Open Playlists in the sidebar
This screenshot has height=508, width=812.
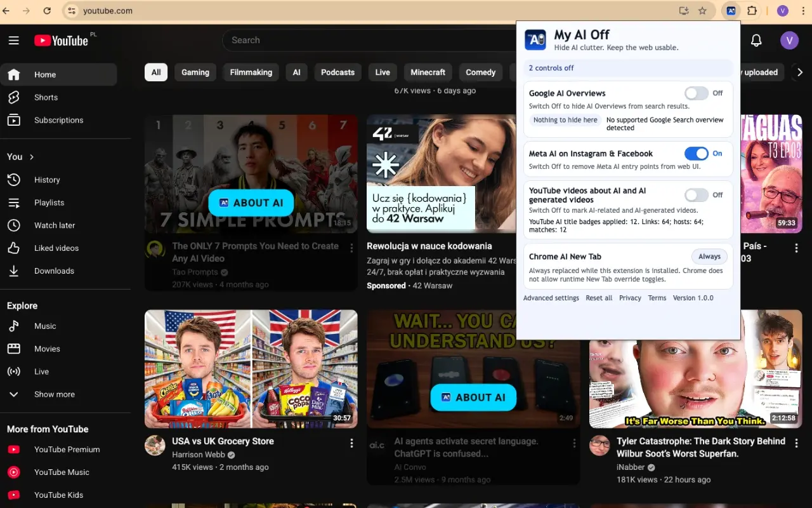58,203
